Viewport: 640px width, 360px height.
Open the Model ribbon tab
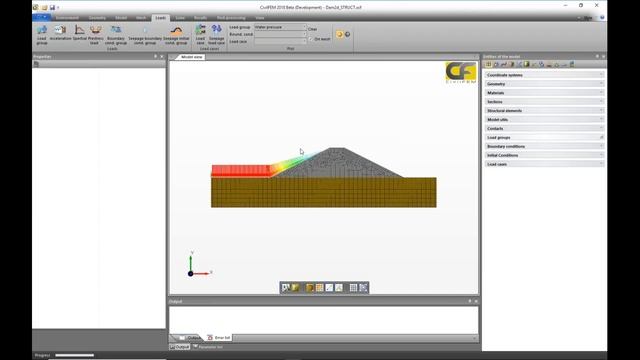[x=121, y=18]
